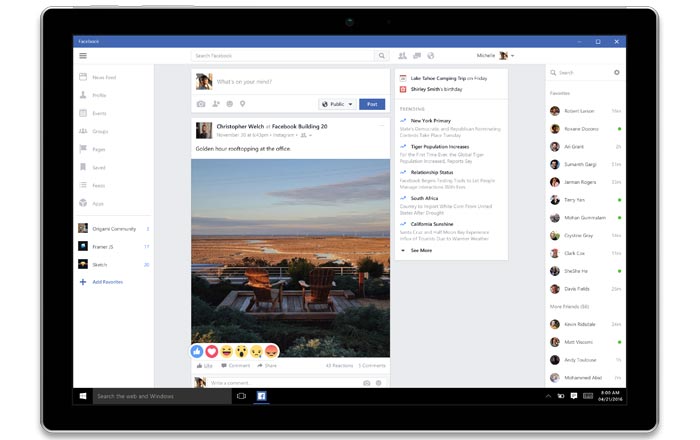Viewport: 700px width, 440px height.
Task: Open the notifications globe icon
Action: coord(431,56)
